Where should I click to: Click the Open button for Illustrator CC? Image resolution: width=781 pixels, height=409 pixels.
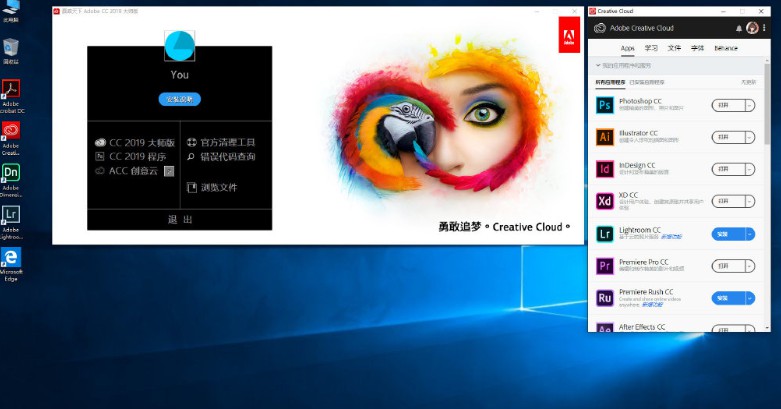point(728,137)
